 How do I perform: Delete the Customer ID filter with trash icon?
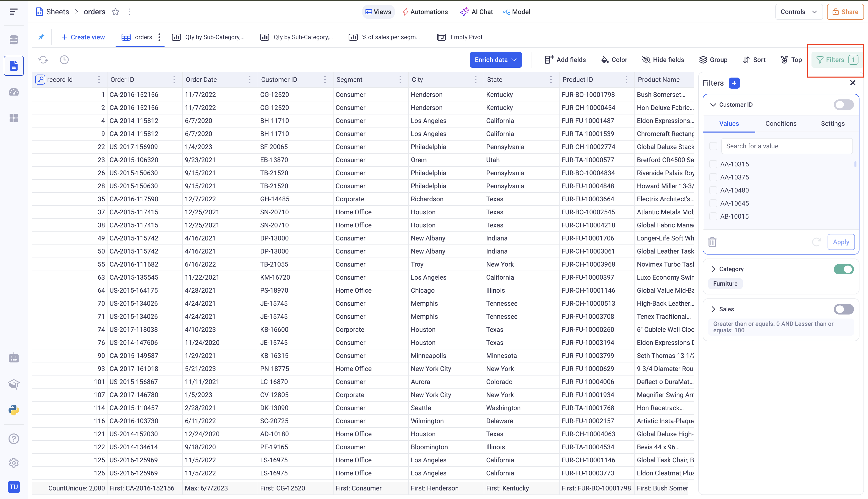[x=712, y=242]
